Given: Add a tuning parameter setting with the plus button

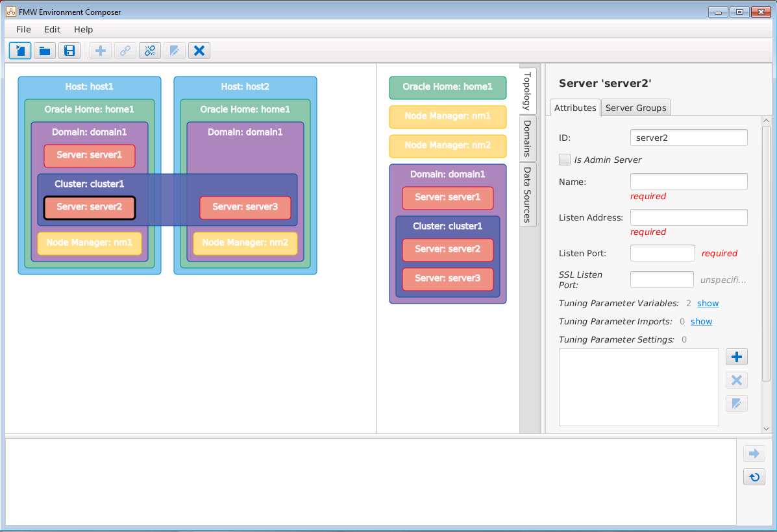Looking at the screenshot, I should click(736, 357).
